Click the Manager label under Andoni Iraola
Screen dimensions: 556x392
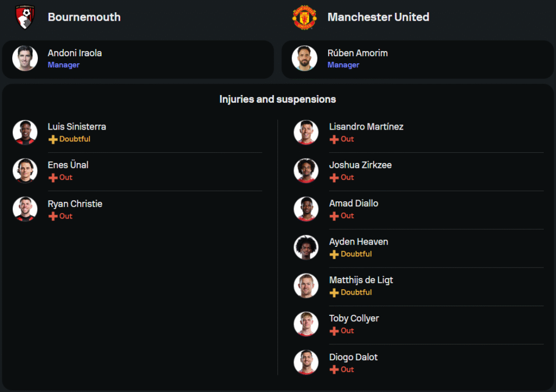(x=63, y=65)
